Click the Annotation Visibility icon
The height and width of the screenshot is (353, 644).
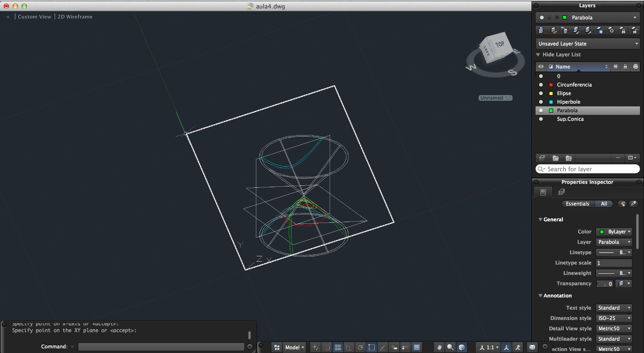tap(506, 347)
